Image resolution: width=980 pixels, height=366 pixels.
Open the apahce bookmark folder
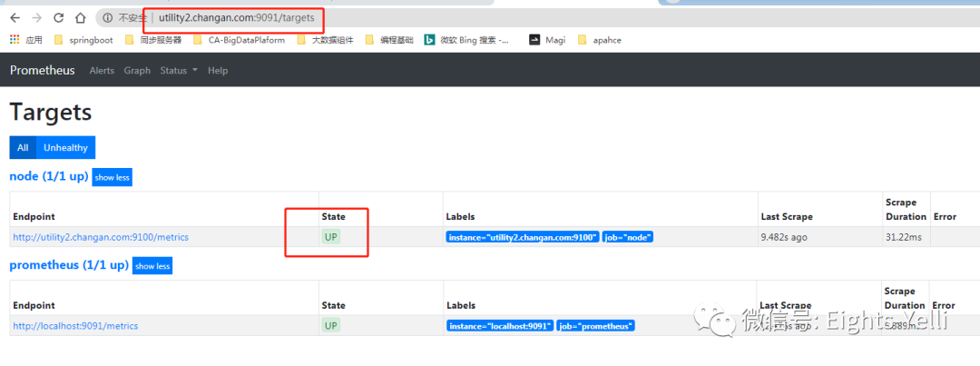coord(599,40)
